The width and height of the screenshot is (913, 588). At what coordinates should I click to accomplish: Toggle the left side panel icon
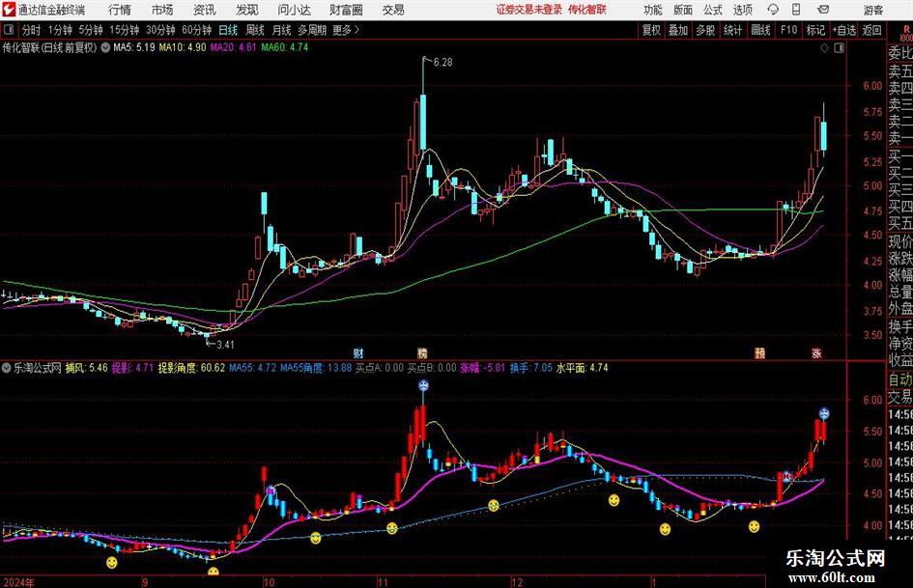tap(9, 30)
